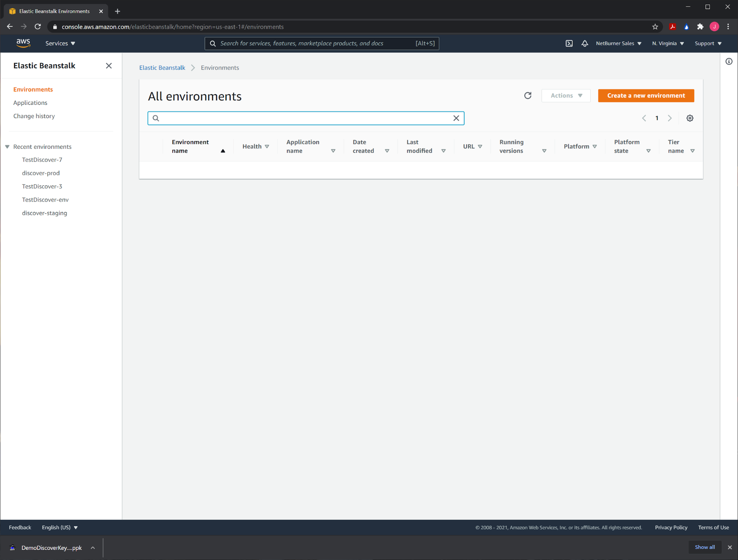Close the Elastic Beanstalk sidebar
738x560 pixels.
point(109,66)
